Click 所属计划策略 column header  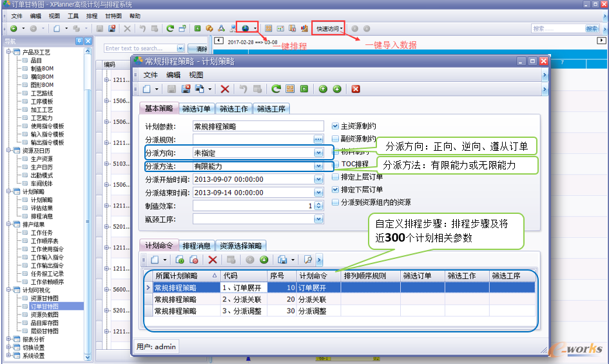coord(186,276)
